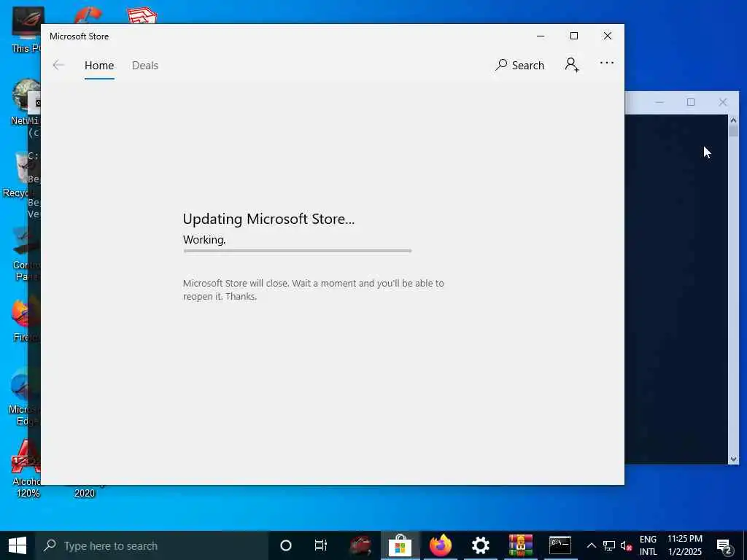Select This PC desktop icon
The width and height of the screenshot is (747, 560).
click(26, 29)
